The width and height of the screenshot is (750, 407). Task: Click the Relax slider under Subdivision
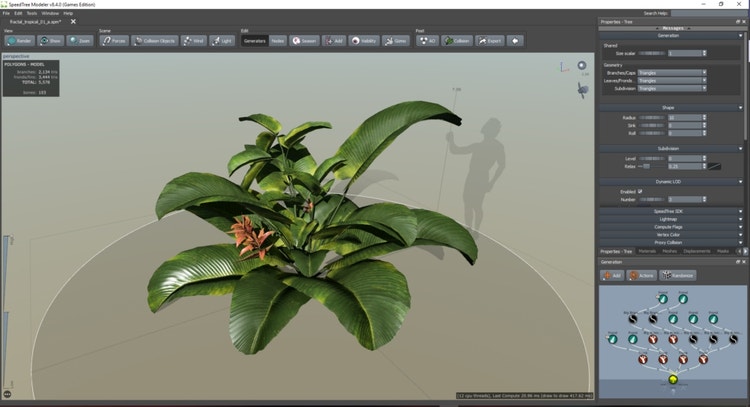(651, 166)
